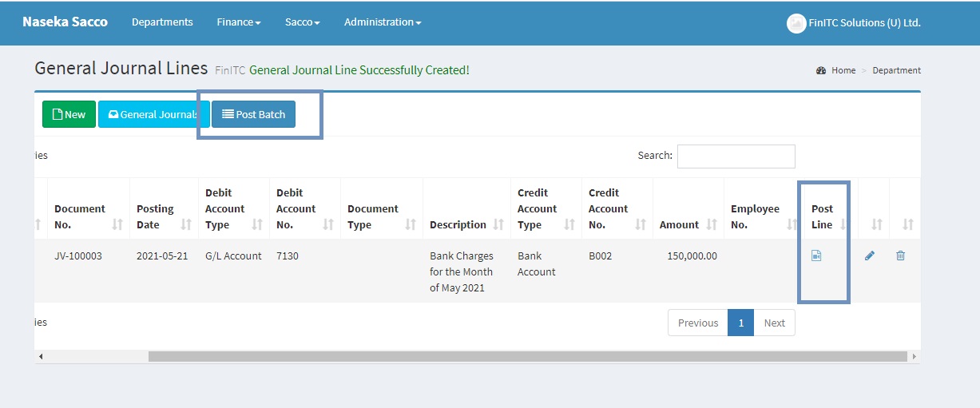
Task: Sort by Document No. column arrows
Action: coord(118,225)
